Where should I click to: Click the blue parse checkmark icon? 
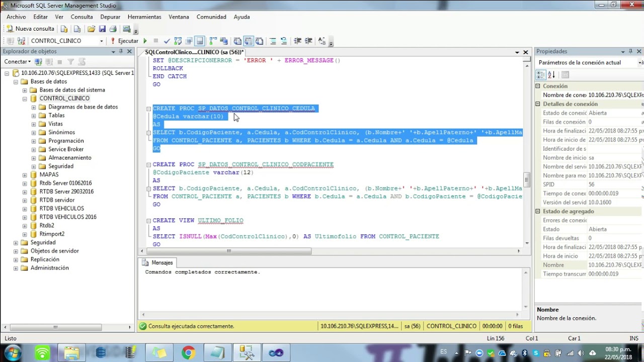(x=167, y=41)
